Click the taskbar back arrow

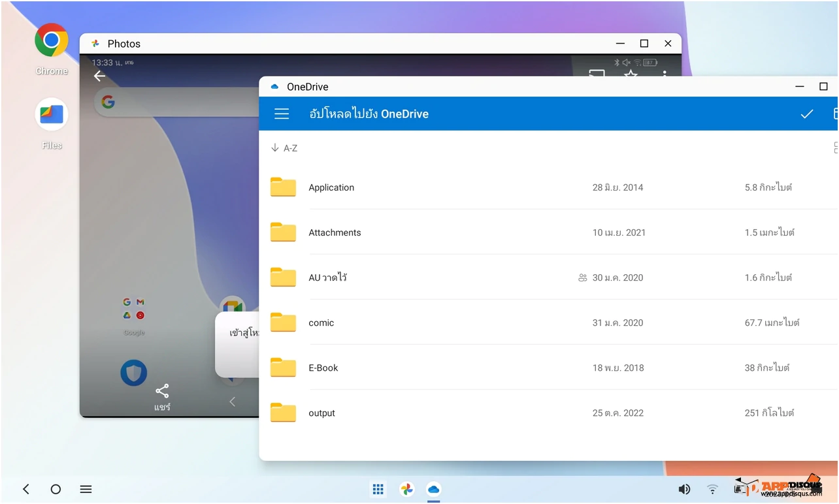pos(26,489)
